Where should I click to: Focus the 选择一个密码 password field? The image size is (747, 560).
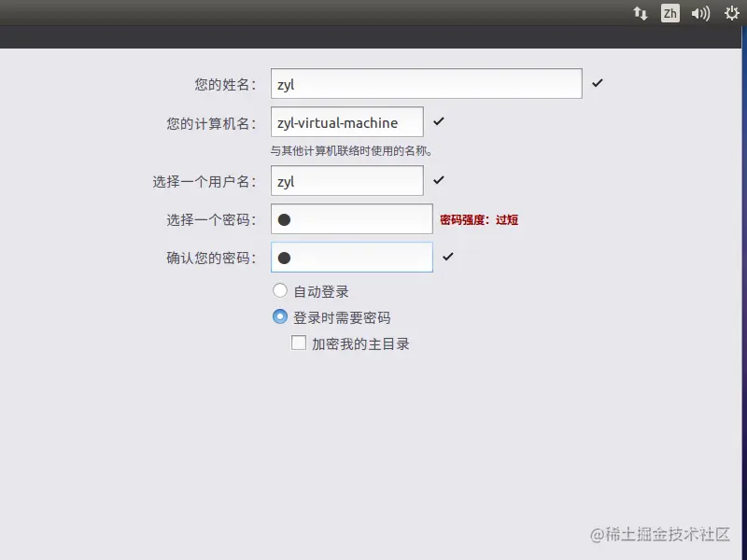(352, 219)
